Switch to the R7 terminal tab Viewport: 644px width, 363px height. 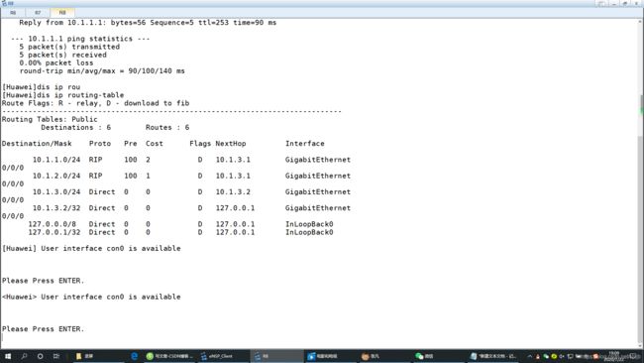pos(38,13)
